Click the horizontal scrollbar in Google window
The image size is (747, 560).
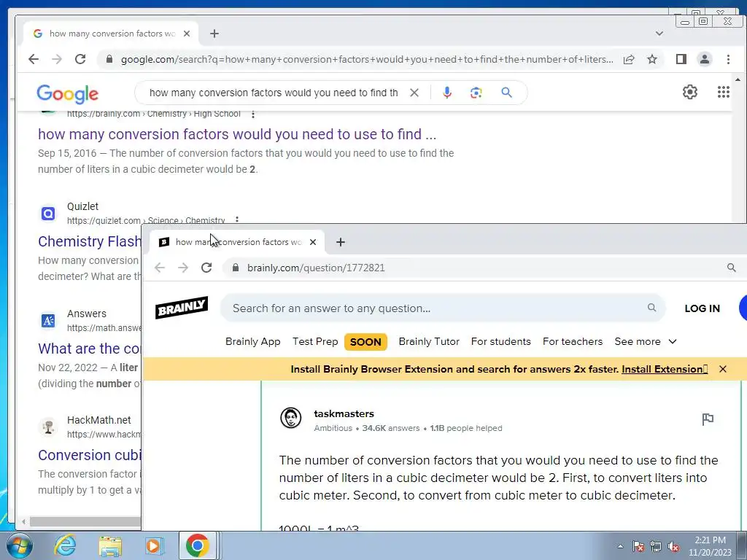pos(85,521)
